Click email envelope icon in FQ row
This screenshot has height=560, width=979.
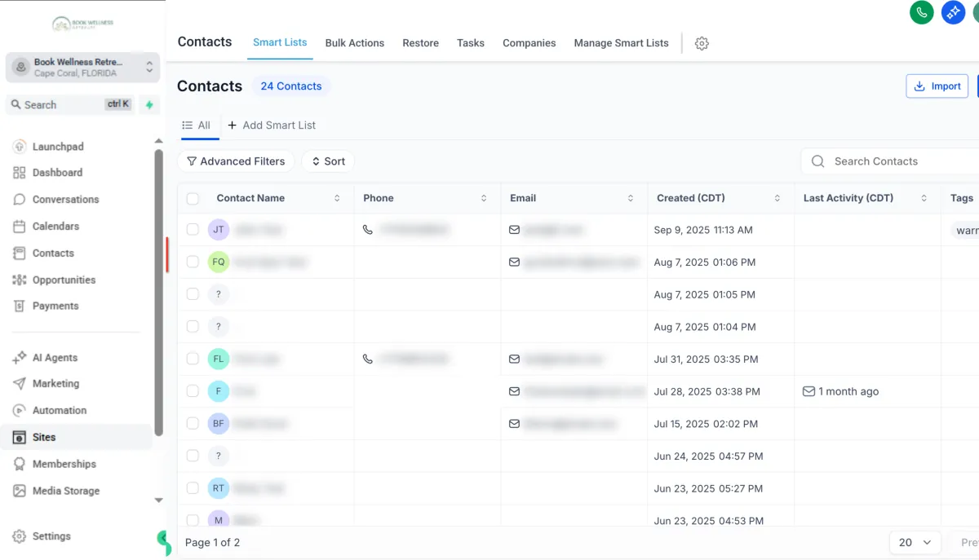514,262
